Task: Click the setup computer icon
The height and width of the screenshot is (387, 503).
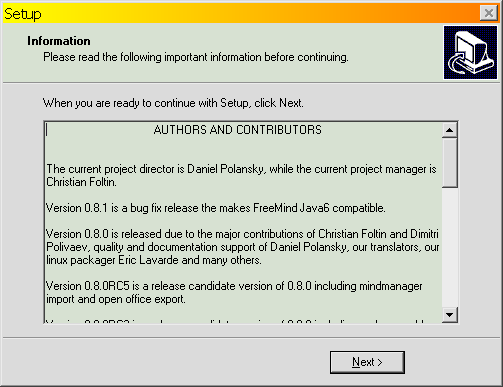Action: (470, 52)
